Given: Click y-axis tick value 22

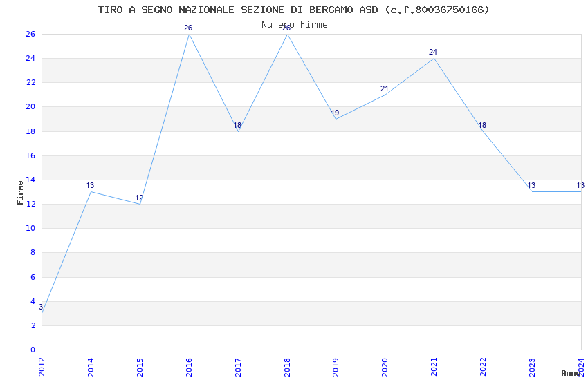Looking at the screenshot, I should tap(30, 82).
